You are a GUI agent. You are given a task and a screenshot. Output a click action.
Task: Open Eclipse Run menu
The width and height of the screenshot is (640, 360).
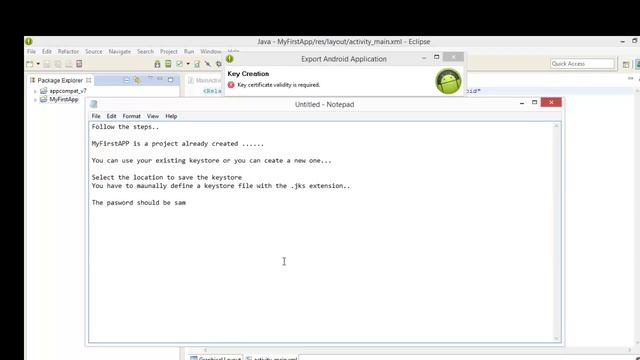(189, 51)
